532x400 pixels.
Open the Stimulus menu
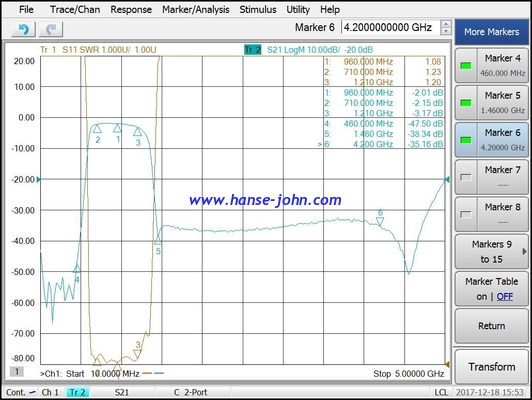pos(258,9)
